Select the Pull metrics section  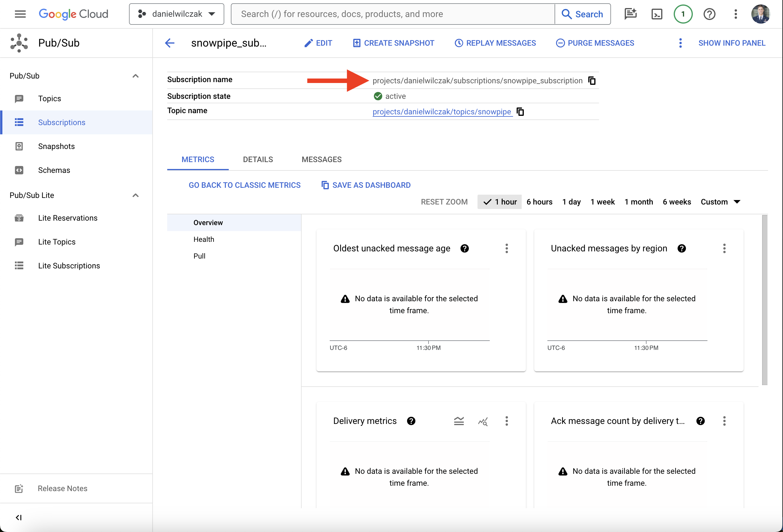[234, 256]
